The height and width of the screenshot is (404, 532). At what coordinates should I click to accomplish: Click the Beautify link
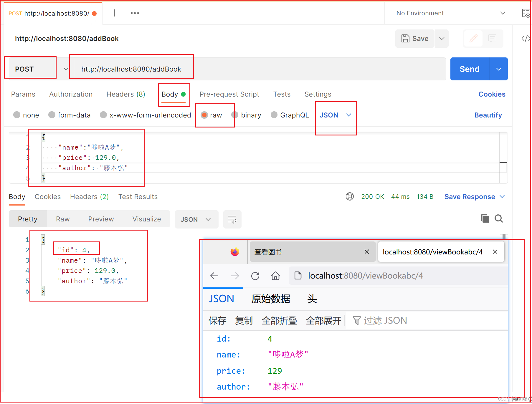coord(488,115)
